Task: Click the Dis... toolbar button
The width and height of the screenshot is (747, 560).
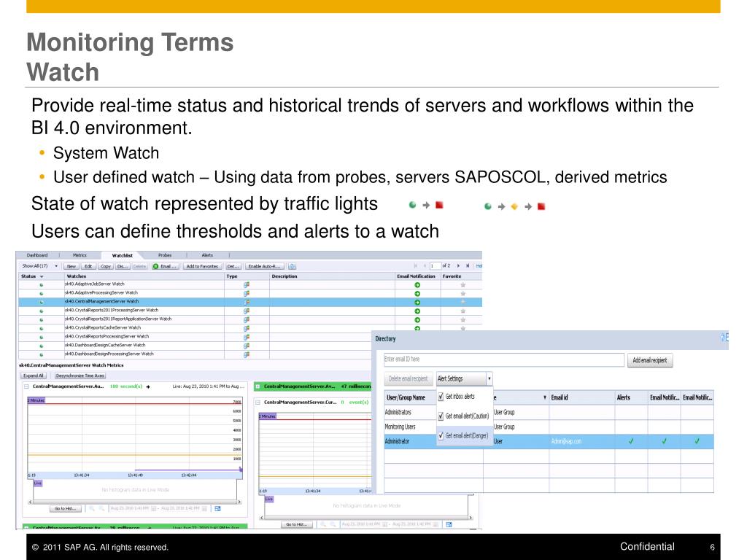Action: tap(122, 267)
